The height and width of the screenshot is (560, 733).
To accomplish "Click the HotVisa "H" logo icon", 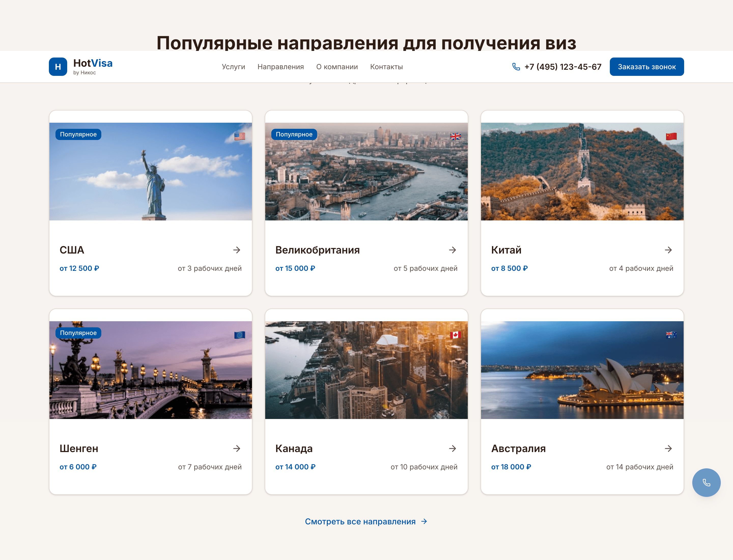I will coord(58,67).
